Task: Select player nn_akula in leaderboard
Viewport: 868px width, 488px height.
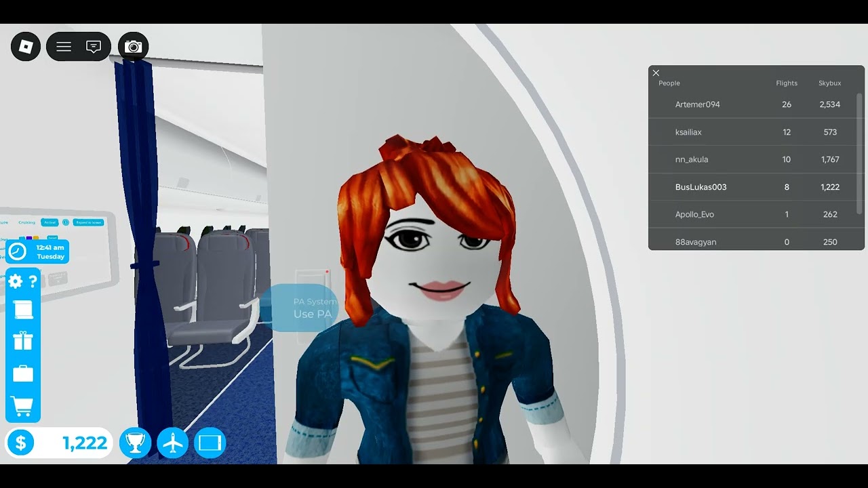Action: (x=692, y=159)
